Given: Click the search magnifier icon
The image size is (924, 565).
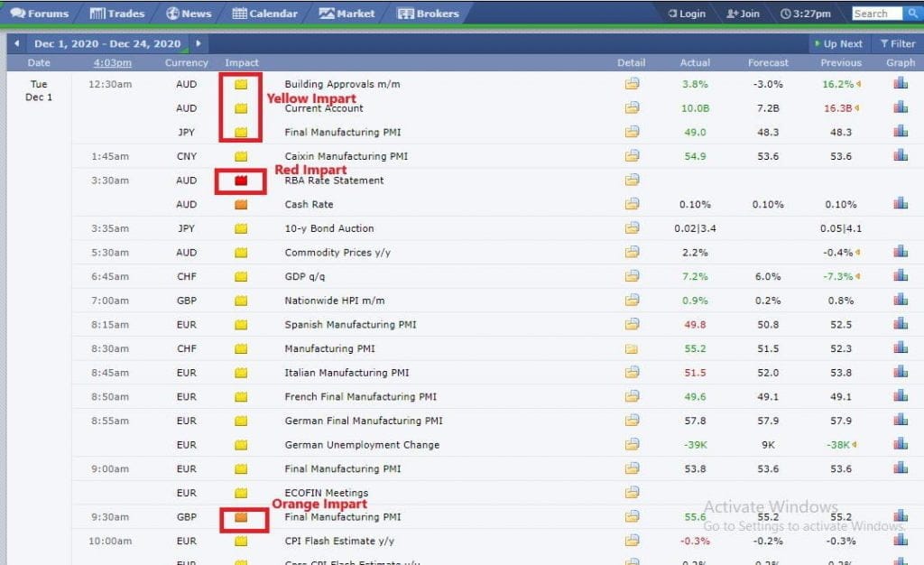Looking at the screenshot, I should point(913,14).
